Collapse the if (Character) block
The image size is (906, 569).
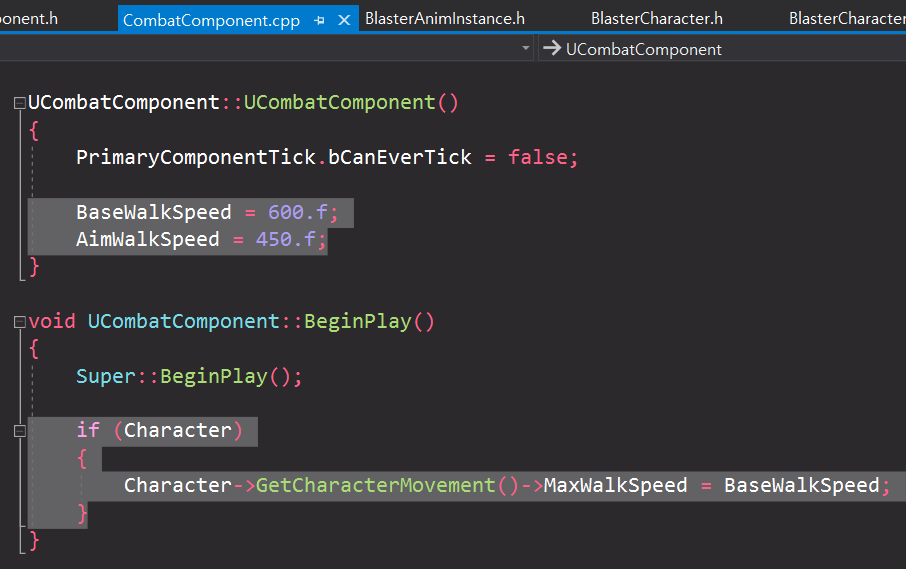(20, 431)
